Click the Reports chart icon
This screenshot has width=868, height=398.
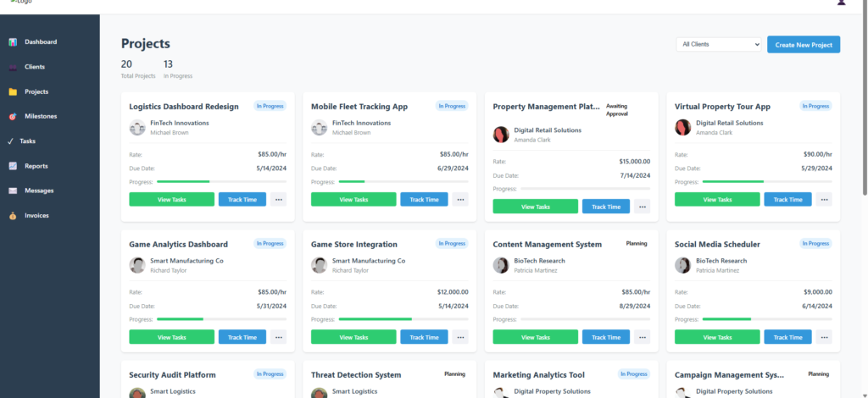tap(13, 166)
